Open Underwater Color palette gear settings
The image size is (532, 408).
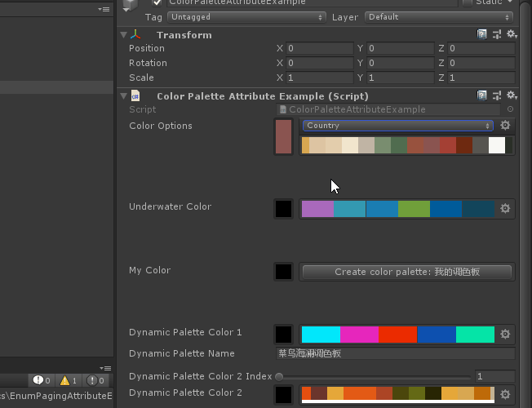(505, 209)
